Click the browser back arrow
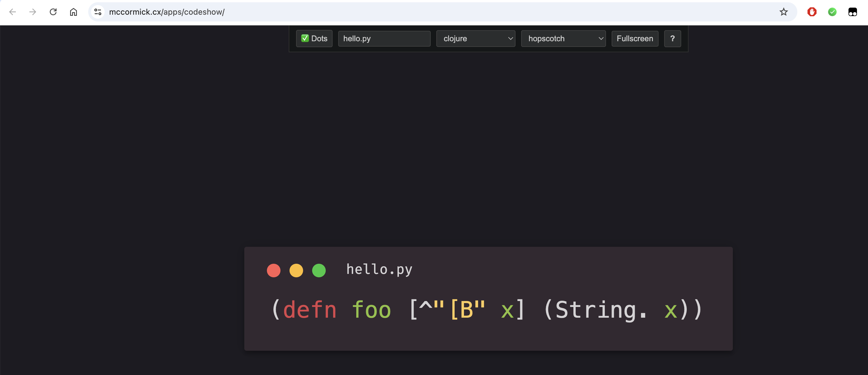 (x=12, y=12)
